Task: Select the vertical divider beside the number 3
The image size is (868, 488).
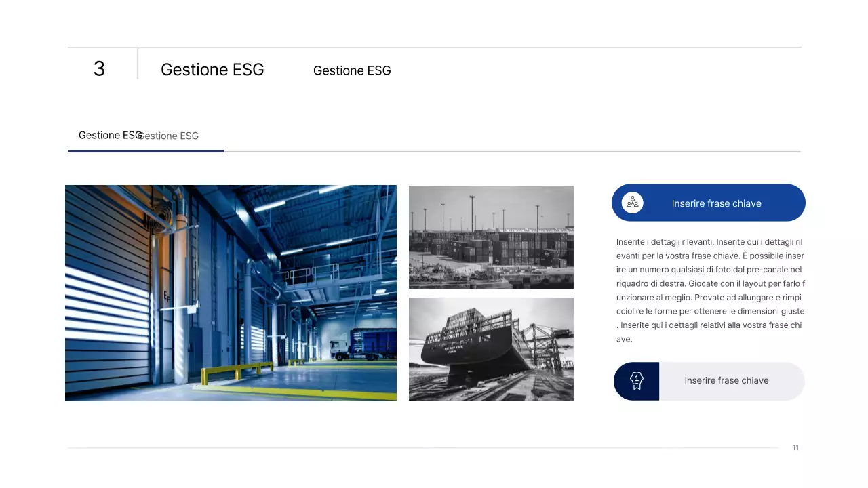Action: [136, 66]
